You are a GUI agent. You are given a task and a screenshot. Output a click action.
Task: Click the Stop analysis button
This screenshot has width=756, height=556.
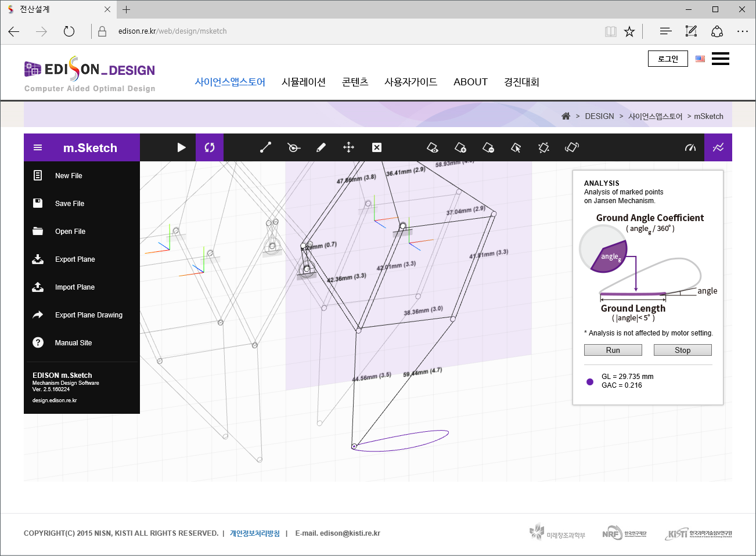coord(683,350)
